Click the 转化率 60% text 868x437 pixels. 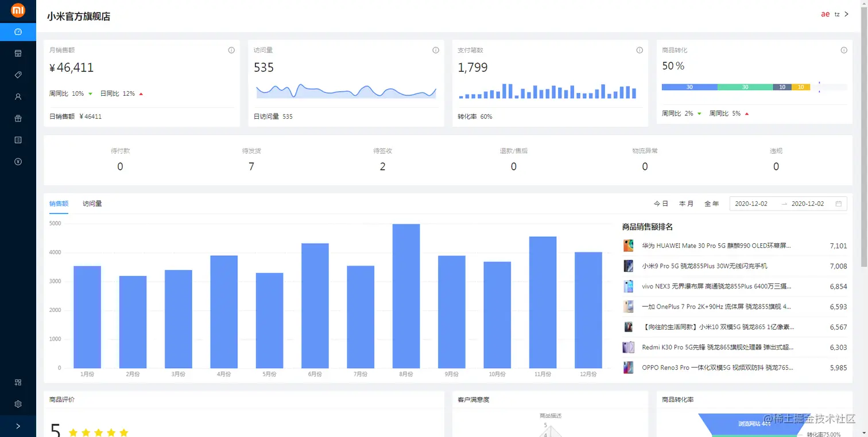(x=475, y=116)
